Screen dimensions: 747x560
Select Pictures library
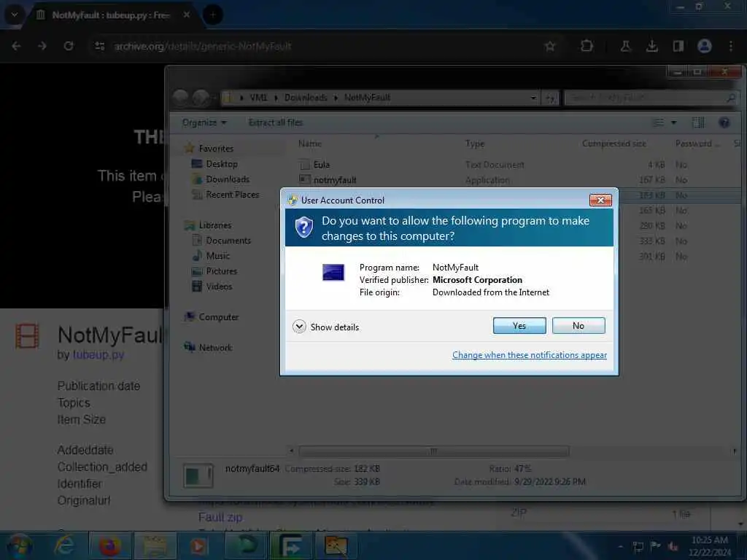click(222, 271)
